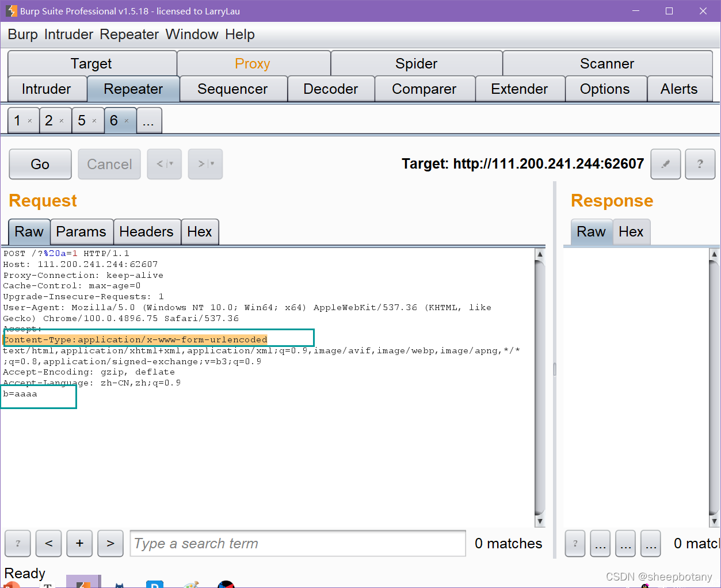Image resolution: width=721 pixels, height=588 pixels.
Task: Click the Content-Type header line in request
Action: [135, 339]
